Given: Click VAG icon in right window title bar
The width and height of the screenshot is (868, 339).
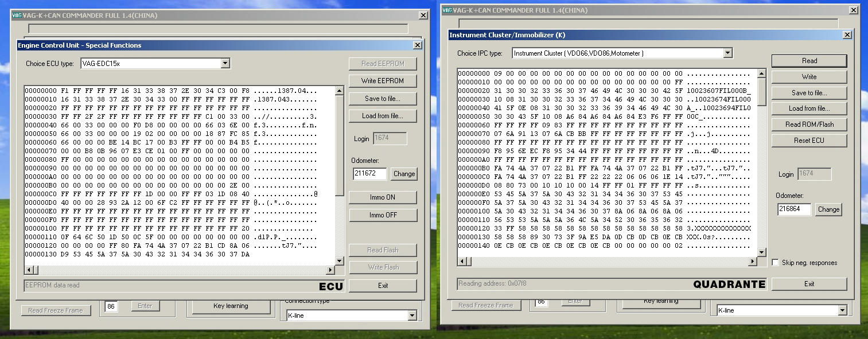Looking at the screenshot, I should click(x=447, y=10).
